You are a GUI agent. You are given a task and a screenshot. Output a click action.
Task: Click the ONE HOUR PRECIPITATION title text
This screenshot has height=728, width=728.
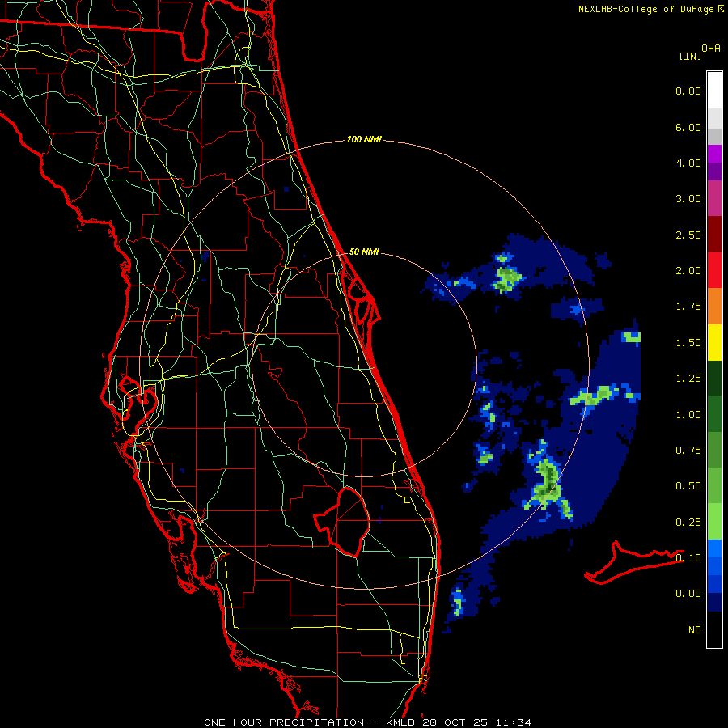point(284,722)
